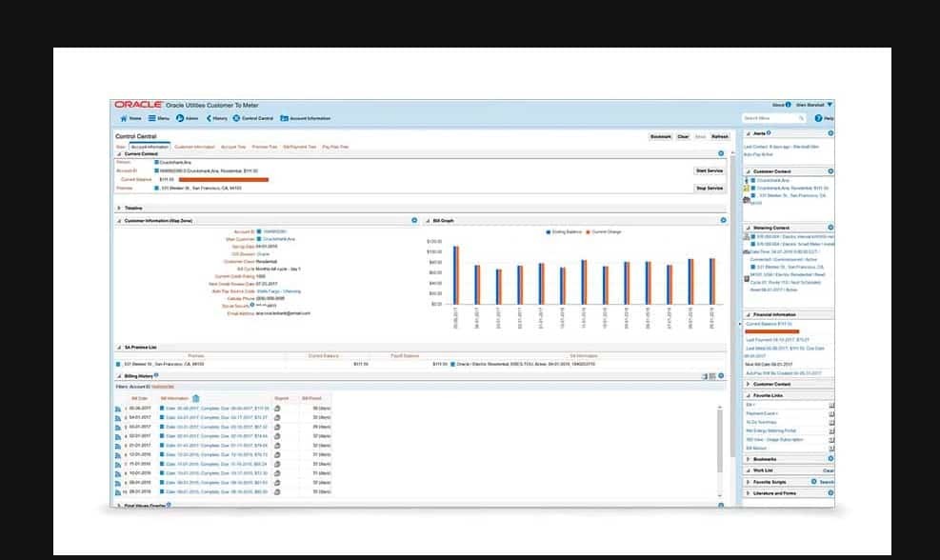Open the user account dropdown arrow
Viewport: 940px width, 560px height.
(x=830, y=105)
